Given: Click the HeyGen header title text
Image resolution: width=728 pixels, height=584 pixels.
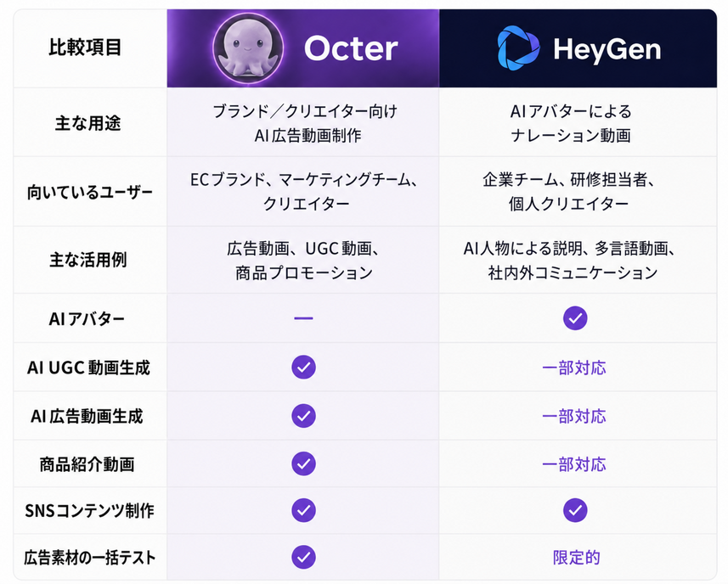Looking at the screenshot, I should 607,49.
